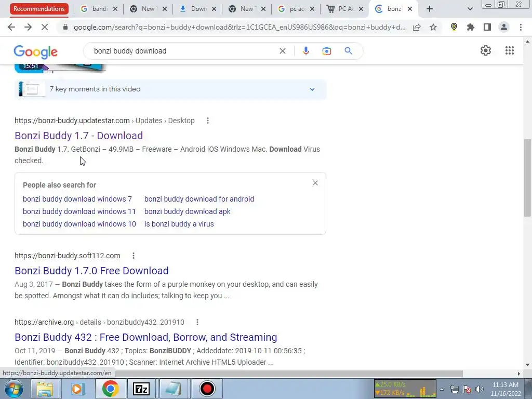Switch to Chrome in the taskbar
This screenshot has height=399, width=532.
pyautogui.click(x=110, y=389)
